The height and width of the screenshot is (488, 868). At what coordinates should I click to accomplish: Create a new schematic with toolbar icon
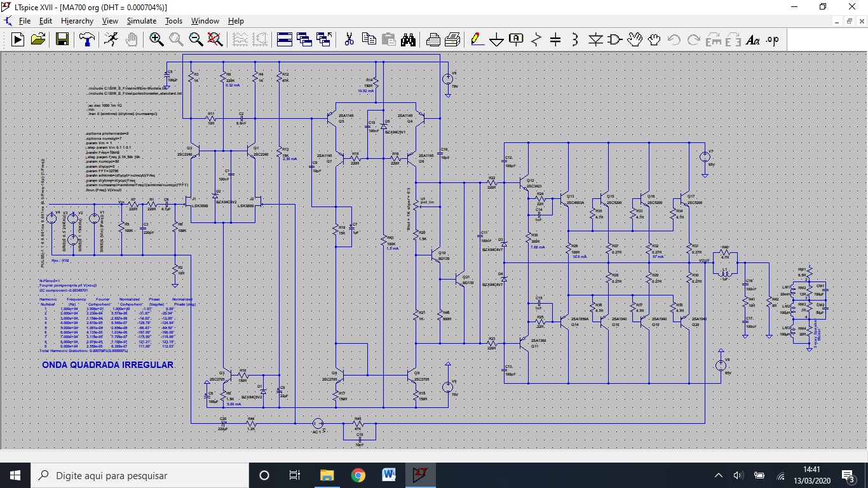pyautogui.click(x=18, y=39)
